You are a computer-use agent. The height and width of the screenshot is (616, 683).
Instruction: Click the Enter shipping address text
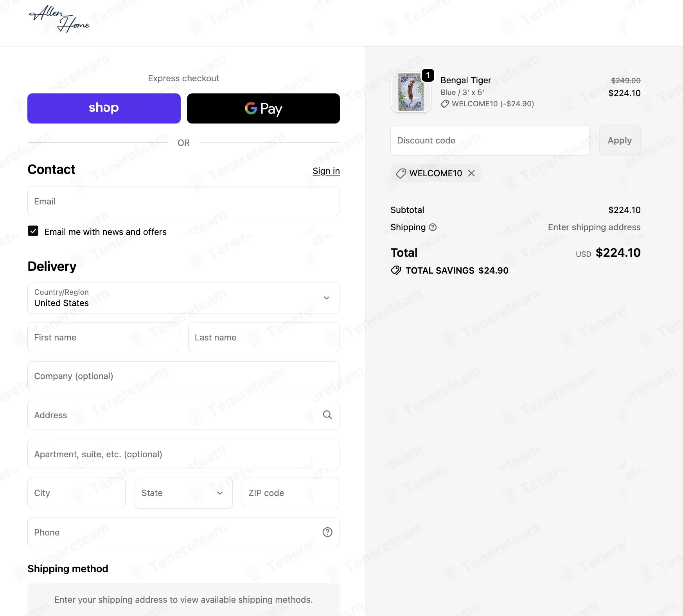click(x=594, y=227)
